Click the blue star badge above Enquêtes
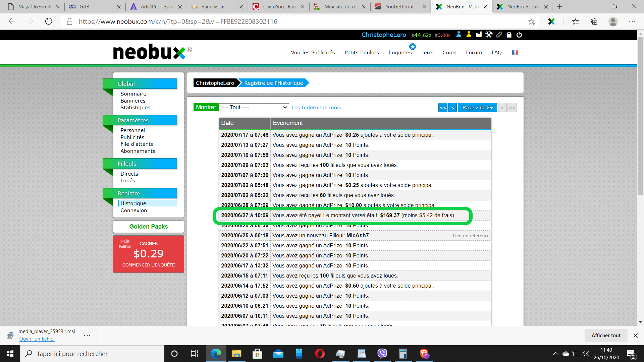 [413, 47]
